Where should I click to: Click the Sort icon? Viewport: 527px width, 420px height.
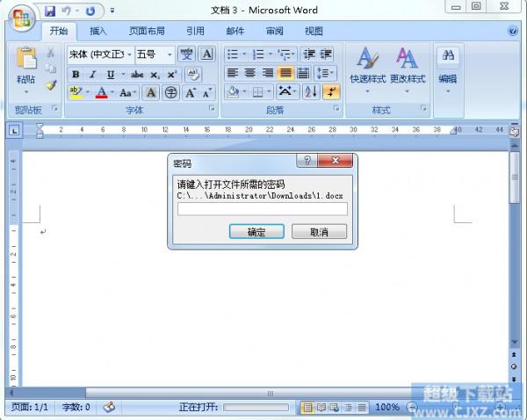[311, 91]
